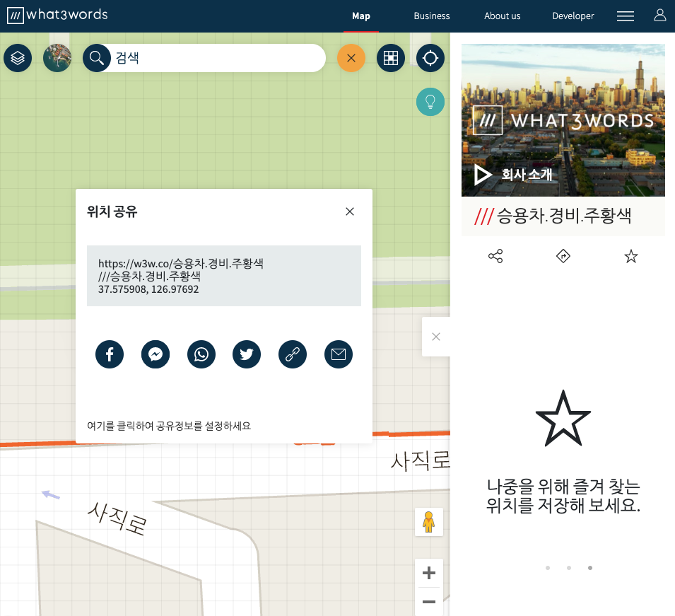The image size is (675, 616).
Task: Open Street View pegman
Action: (x=429, y=522)
